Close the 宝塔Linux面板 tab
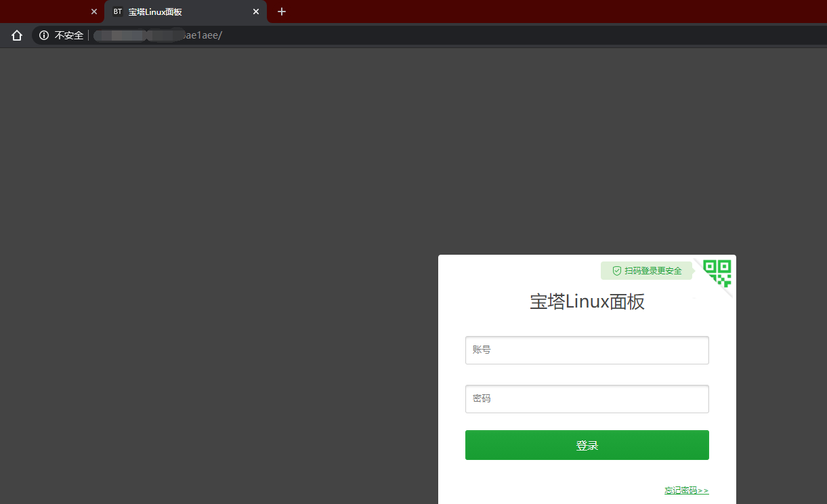Image resolution: width=827 pixels, height=504 pixels. (256, 12)
